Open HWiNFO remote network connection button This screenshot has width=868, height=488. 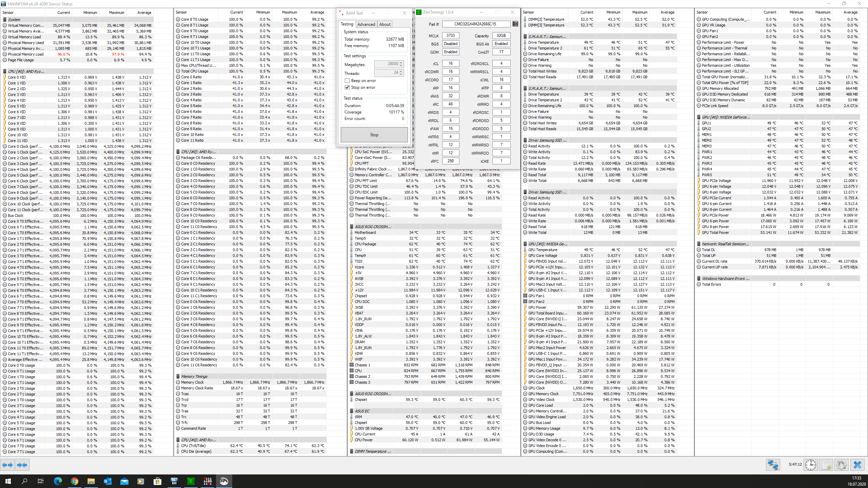(773, 465)
